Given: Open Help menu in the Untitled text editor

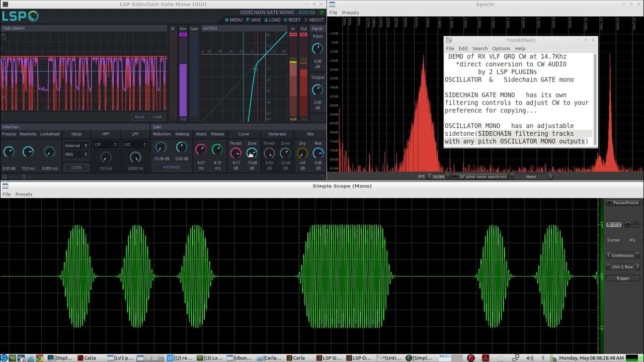Looking at the screenshot, I should (520, 49).
